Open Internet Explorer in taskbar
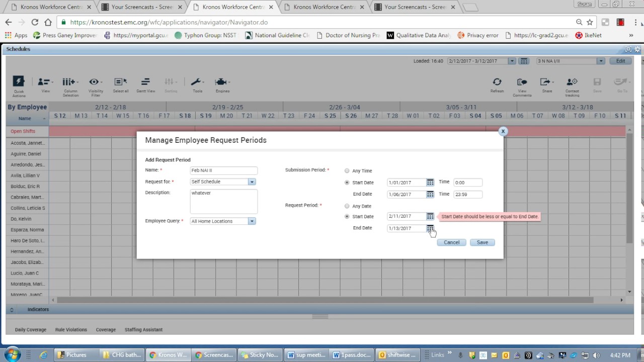The width and height of the screenshot is (644, 362). 43,355
